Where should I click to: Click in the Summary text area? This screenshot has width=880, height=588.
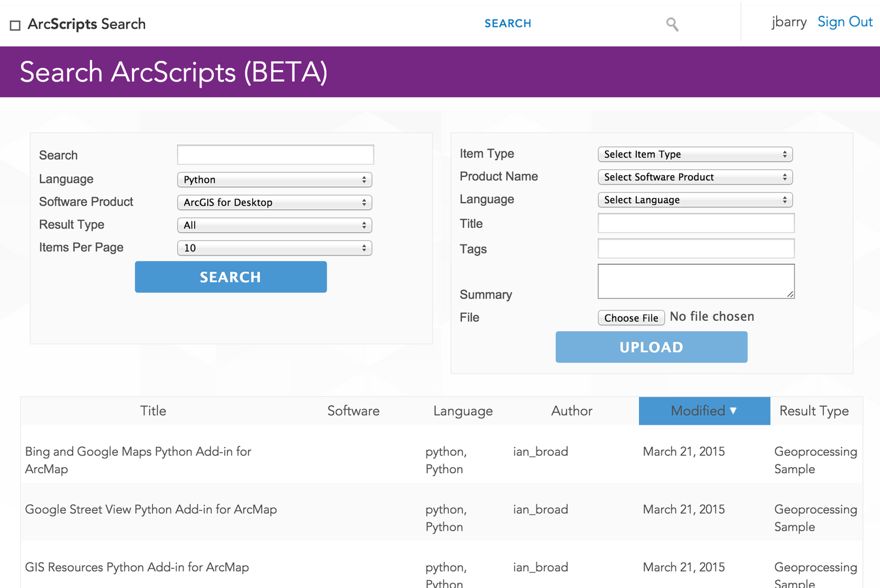(x=696, y=282)
